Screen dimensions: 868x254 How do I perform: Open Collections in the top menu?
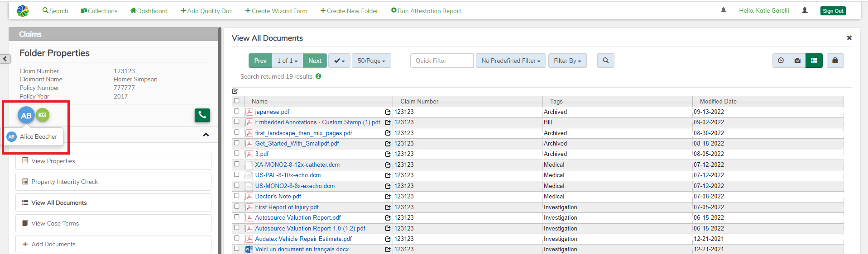tap(99, 11)
